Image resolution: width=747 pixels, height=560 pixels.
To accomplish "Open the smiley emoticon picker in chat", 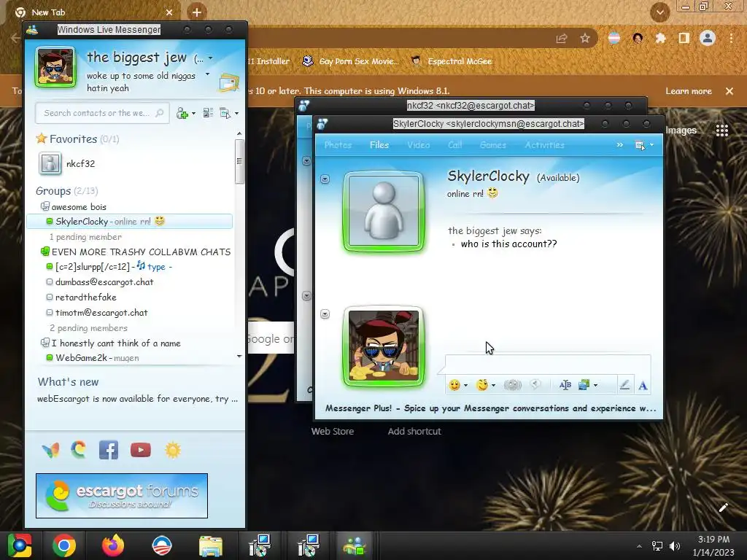I will (x=454, y=385).
